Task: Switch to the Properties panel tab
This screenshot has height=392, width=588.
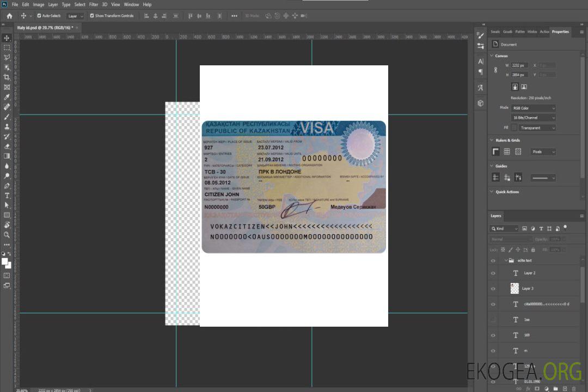Action: [560, 32]
